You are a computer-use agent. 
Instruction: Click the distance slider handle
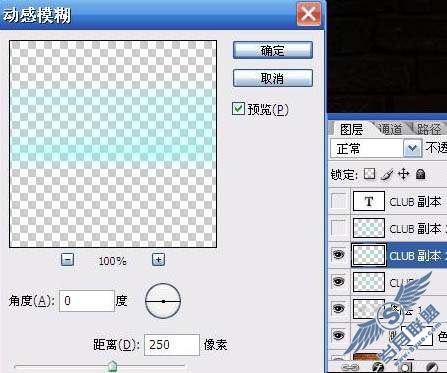pos(112,366)
